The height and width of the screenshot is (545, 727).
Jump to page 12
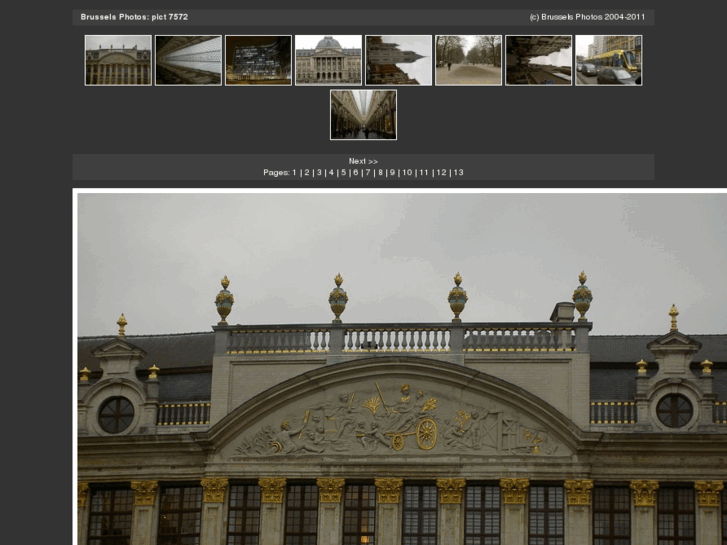pos(441,173)
